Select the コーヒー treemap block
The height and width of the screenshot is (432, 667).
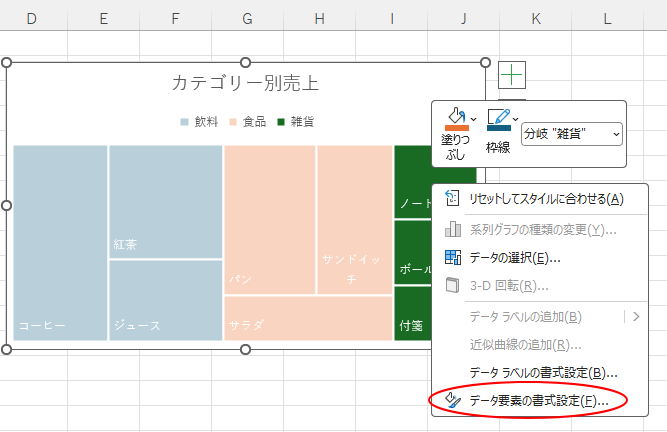pos(60,243)
